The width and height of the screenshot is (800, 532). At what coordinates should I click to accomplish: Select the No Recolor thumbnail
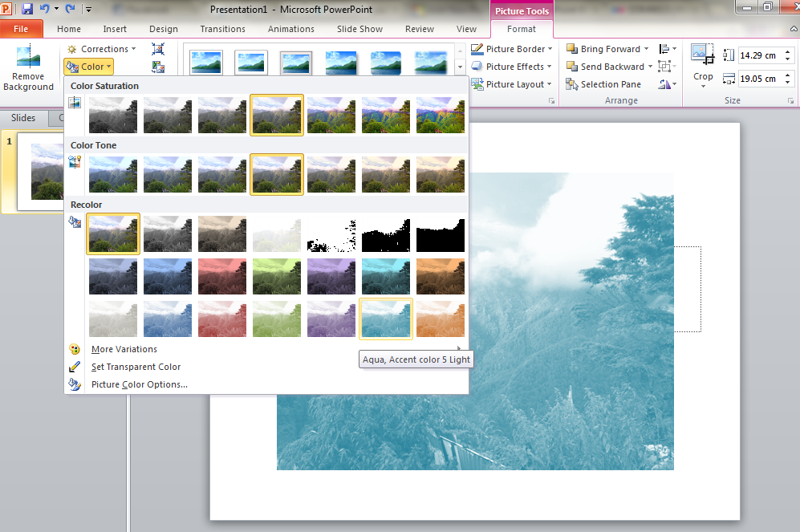pyautogui.click(x=113, y=234)
